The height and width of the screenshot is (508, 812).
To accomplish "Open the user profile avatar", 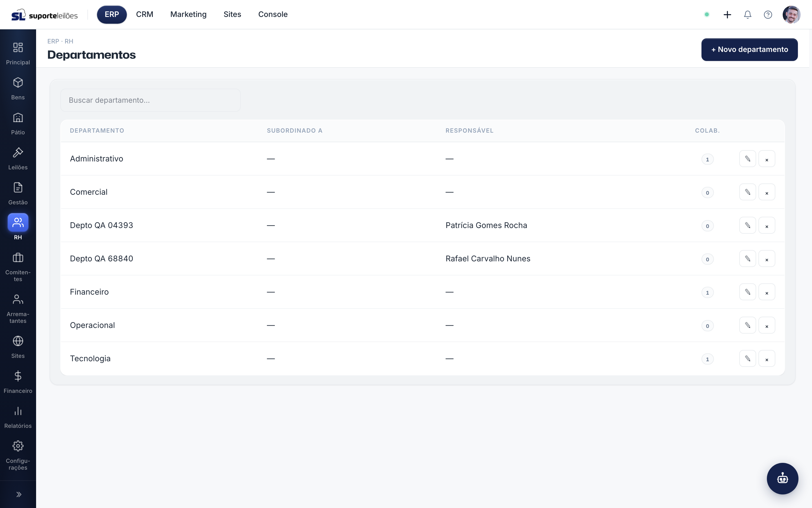I will (791, 14).
